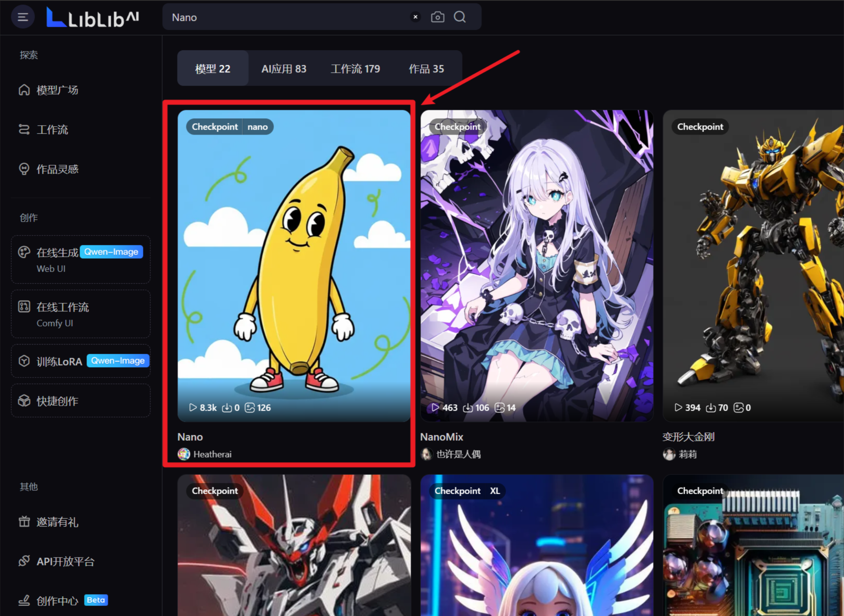The width and height of the screenshot is (844, 616).
Task: Click the 邀请有礼 gift icon
Action: [24, 522]
